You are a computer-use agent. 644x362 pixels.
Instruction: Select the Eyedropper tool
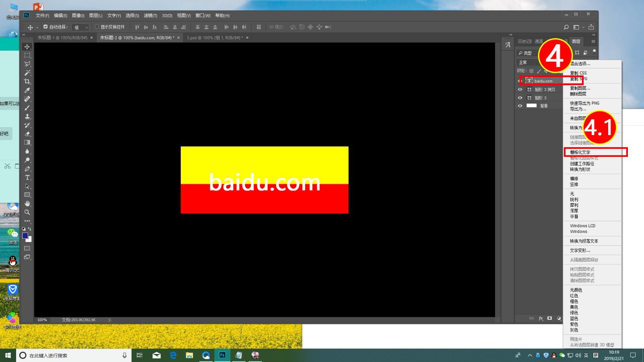click(27, 90)
